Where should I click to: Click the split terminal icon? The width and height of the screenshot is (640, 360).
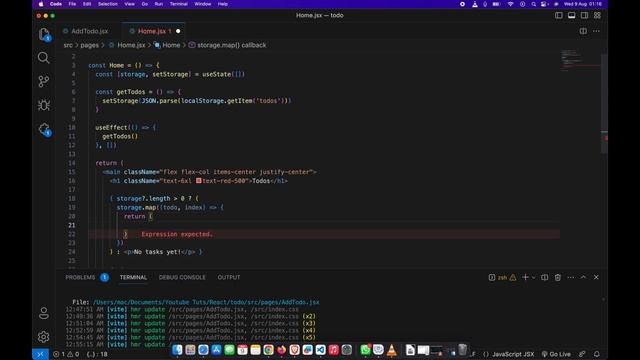544,277
